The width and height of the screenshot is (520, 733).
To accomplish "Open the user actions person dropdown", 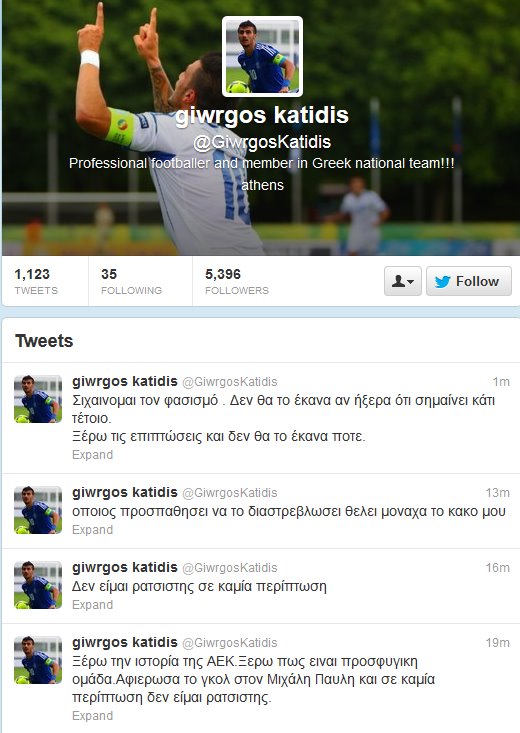I will [403, 281].
